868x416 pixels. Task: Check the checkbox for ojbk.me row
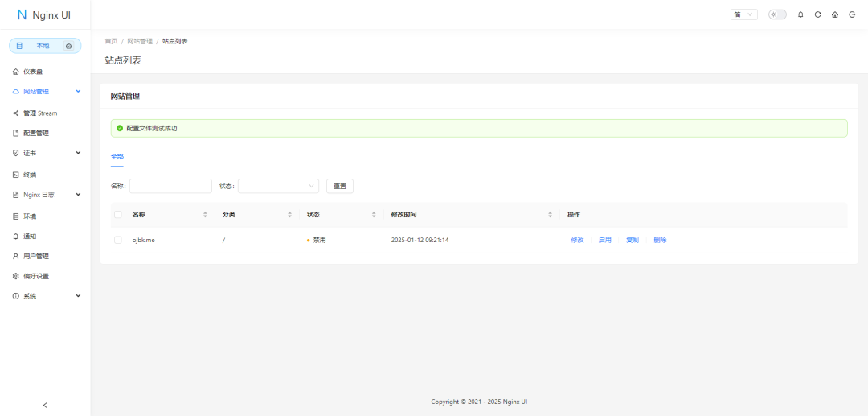point(118,240)
